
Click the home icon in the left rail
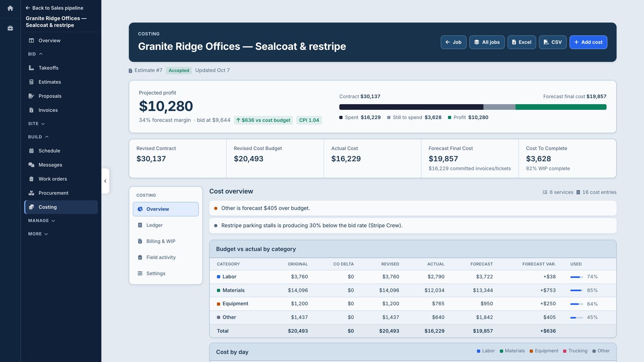click(10, 8)
